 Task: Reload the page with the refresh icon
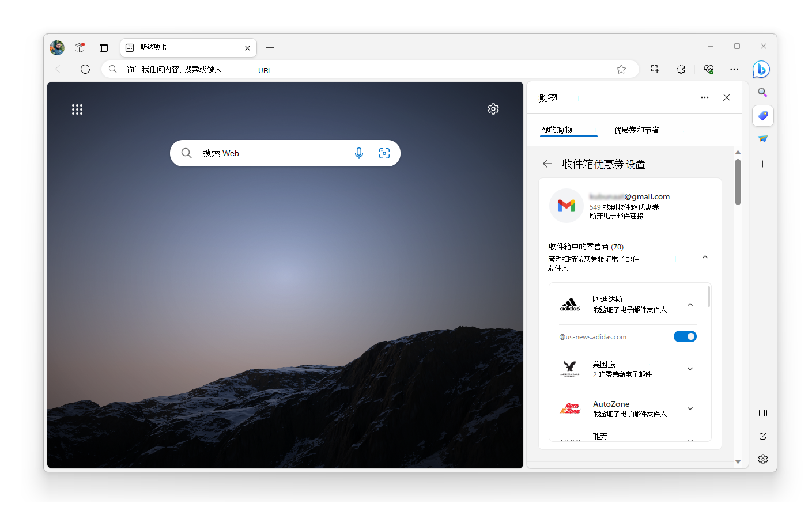(85, 69)
